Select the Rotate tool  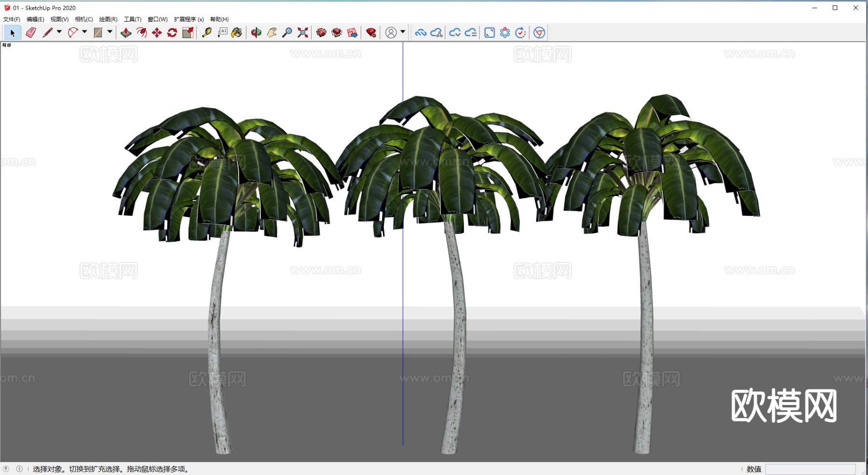172,33
